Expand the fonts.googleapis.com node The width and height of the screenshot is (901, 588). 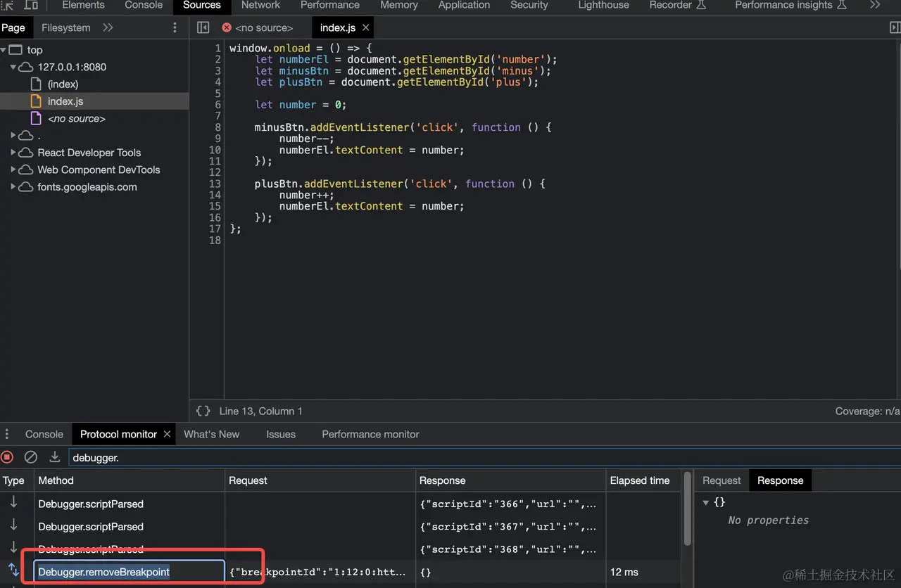pos(13,187)
